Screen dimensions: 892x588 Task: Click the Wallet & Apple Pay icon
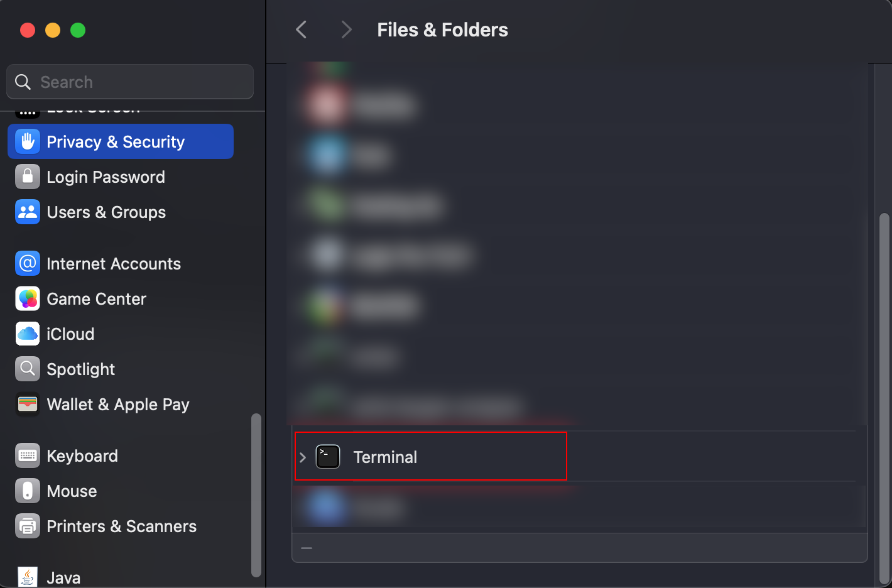coord(28,404)
